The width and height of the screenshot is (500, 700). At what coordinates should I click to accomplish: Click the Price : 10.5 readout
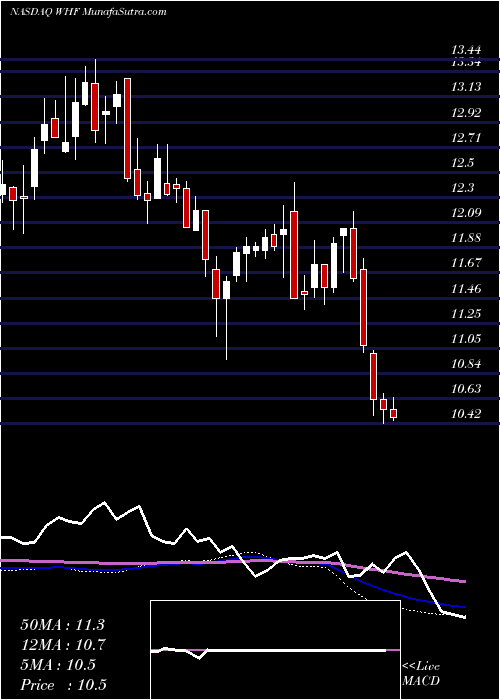pos(63,685)
